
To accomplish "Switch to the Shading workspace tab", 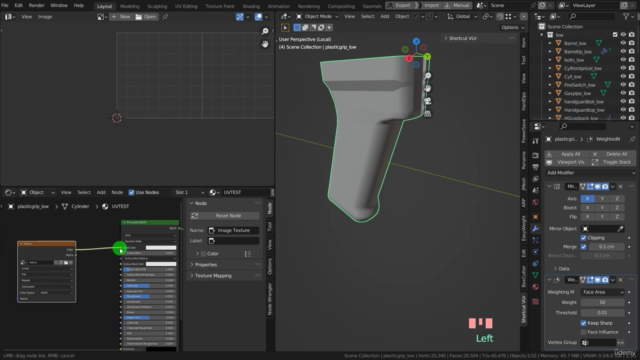I will [x=251, y=6].
